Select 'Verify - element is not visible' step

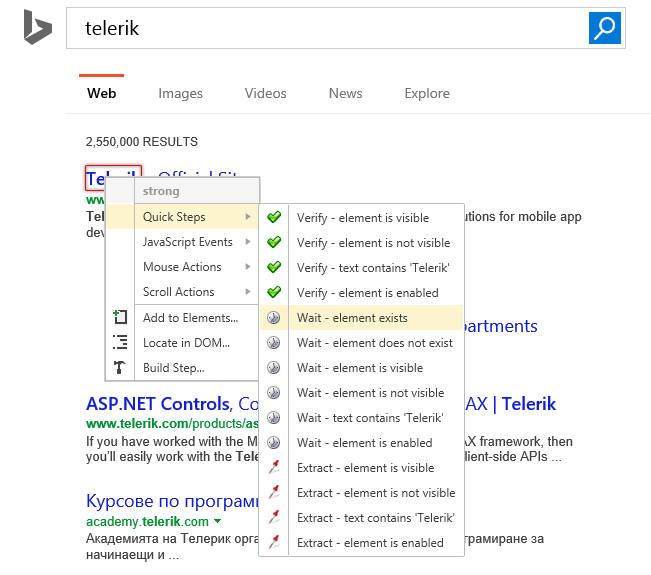point(362,242)
